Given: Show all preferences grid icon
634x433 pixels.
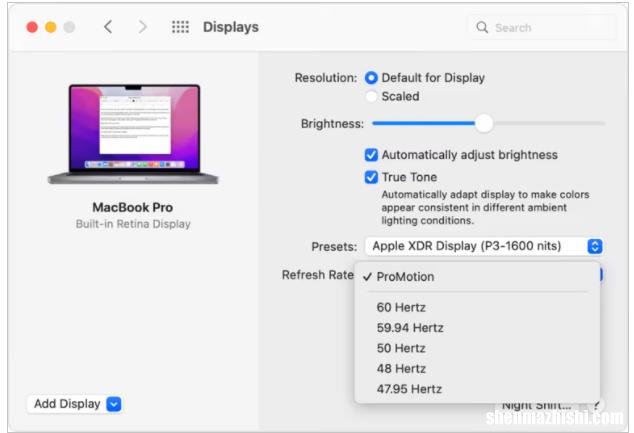Looking at the screenshot, I should (x=180, y=27).
